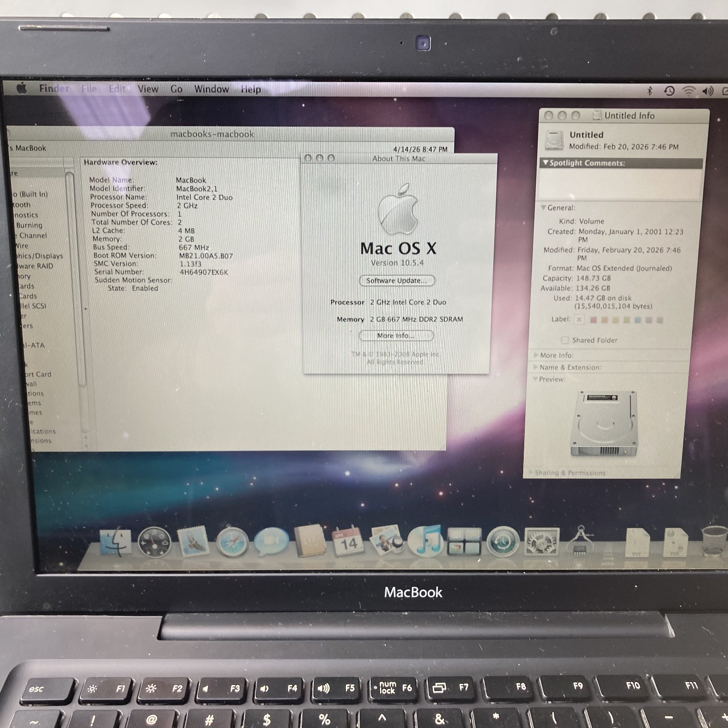Click the MacBook2,1 model identifier value

point(197,188)
